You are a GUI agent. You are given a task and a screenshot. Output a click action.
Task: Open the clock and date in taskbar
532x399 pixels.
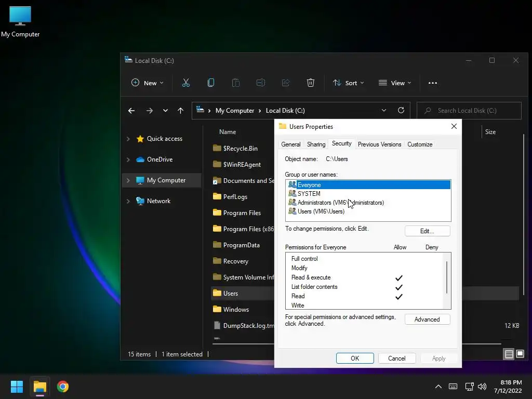click(508, 387)
